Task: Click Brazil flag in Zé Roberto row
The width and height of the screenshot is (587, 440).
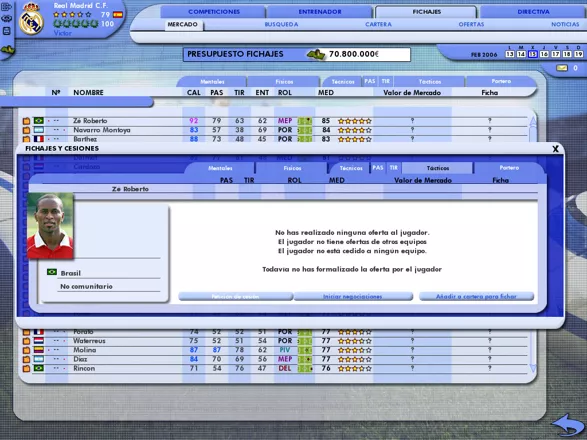Action: 39,121
